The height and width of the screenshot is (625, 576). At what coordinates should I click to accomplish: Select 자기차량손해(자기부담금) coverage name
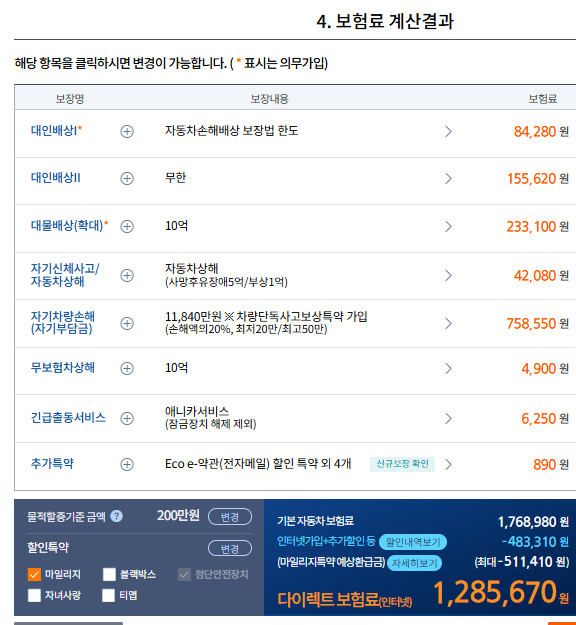click(x=63, y=322)
